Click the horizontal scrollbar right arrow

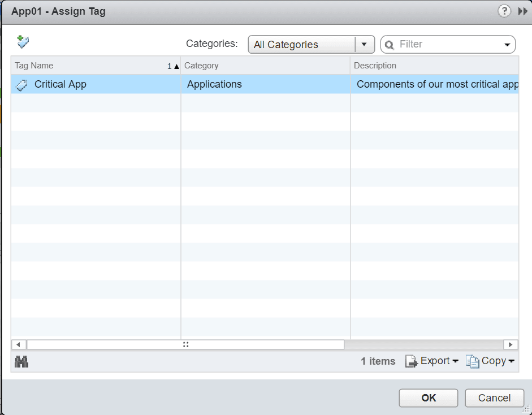(x=511, y=345)
